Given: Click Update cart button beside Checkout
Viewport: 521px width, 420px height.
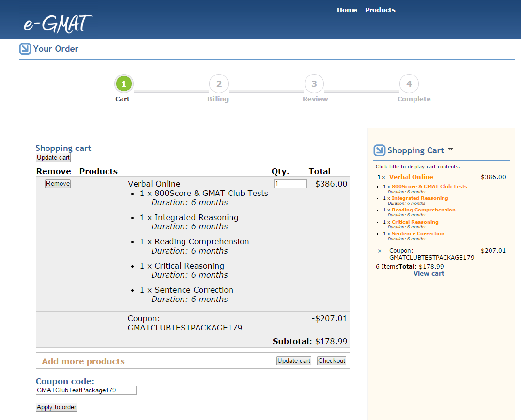Looking at the screenshot, I should (294, 360).
